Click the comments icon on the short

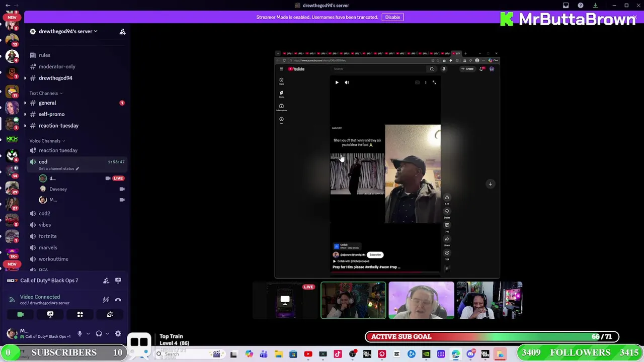(x=447, y=225)
